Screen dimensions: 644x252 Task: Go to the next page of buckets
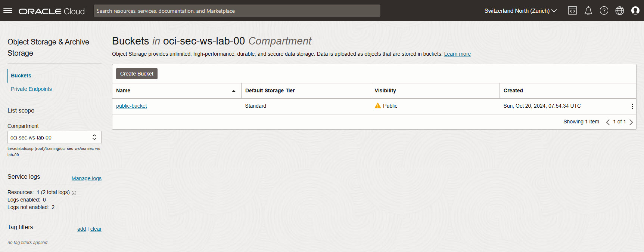tap(631, 122)
